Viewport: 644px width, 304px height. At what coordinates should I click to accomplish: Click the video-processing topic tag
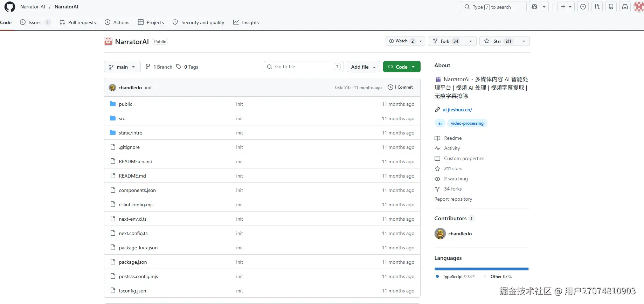pos(467,123)
